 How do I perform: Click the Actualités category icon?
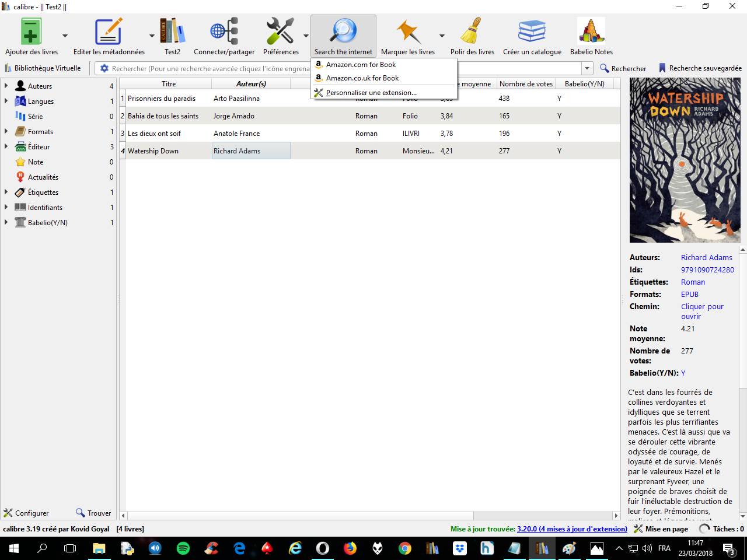pyautogui.click(x=20, y=177)
